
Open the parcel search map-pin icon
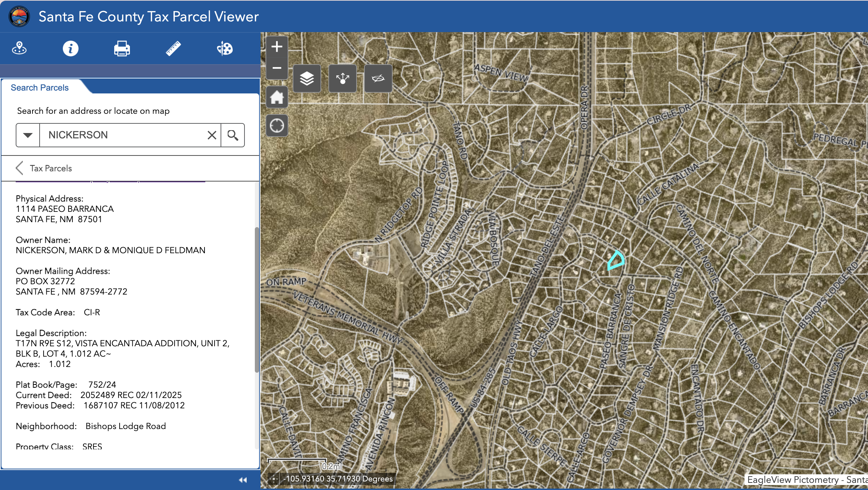(19, 49)
